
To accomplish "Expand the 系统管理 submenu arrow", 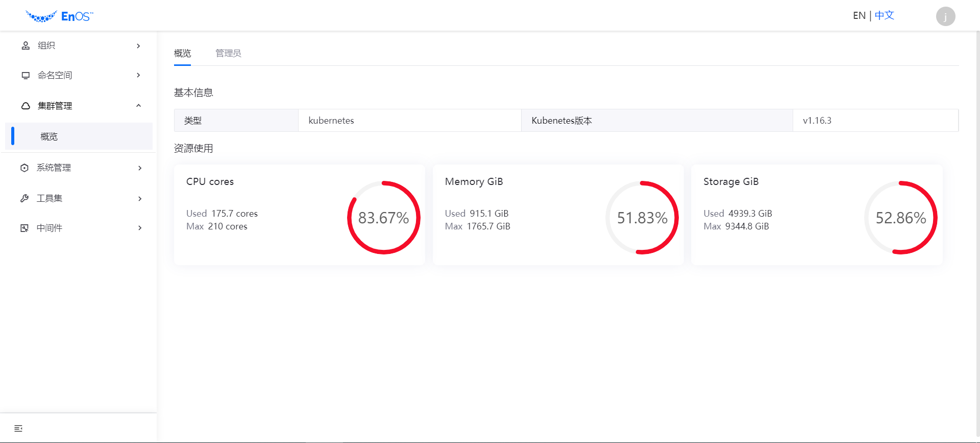I will 140,168.
